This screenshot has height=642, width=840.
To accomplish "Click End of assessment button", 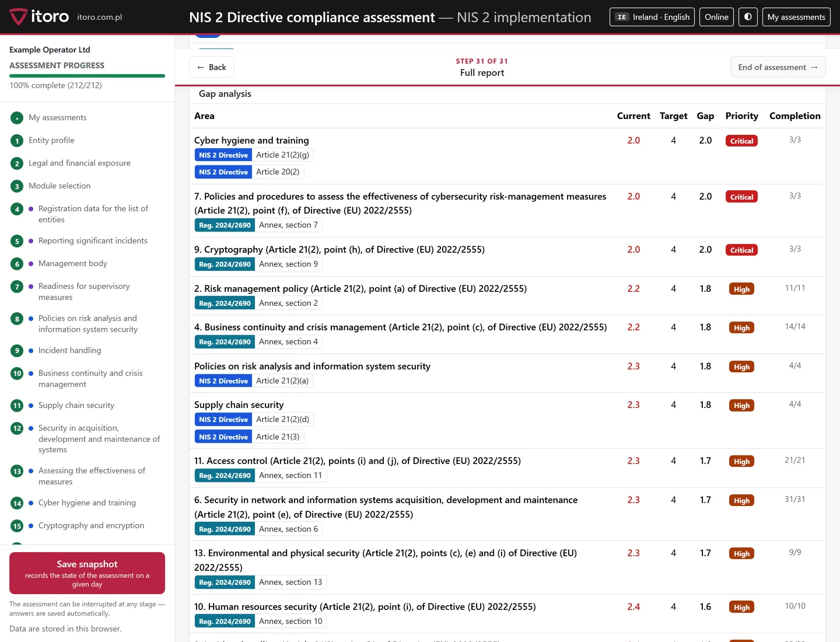I will (778, 67).
